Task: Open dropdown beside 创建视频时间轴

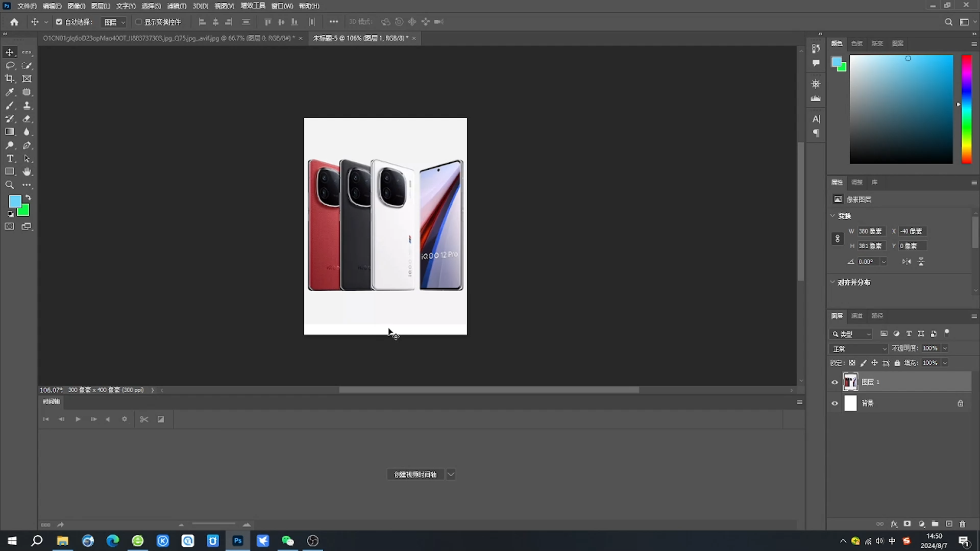Action: tap(451, 474)
